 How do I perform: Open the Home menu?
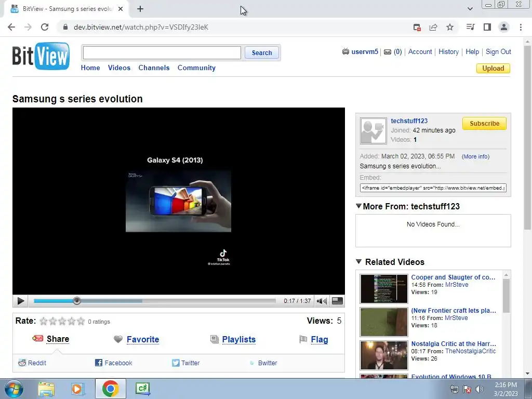(90, 68)
